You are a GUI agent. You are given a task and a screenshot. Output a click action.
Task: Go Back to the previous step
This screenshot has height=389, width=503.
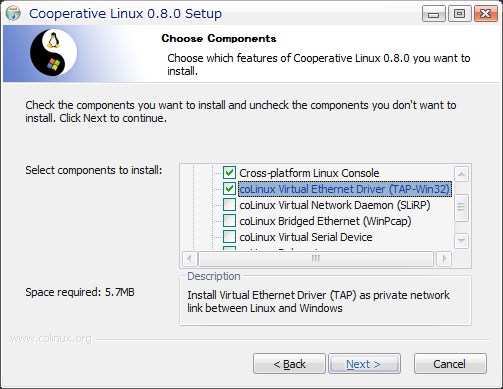(x=289, y=364)
